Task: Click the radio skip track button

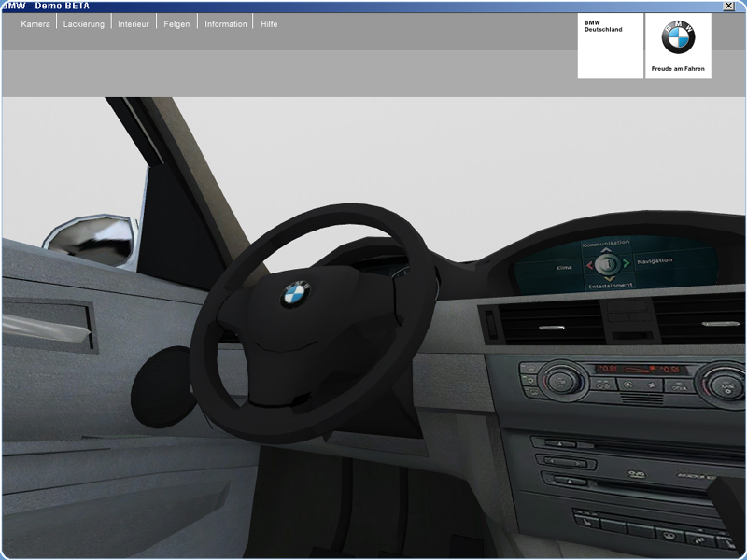Action: click(x=566, y=462)
